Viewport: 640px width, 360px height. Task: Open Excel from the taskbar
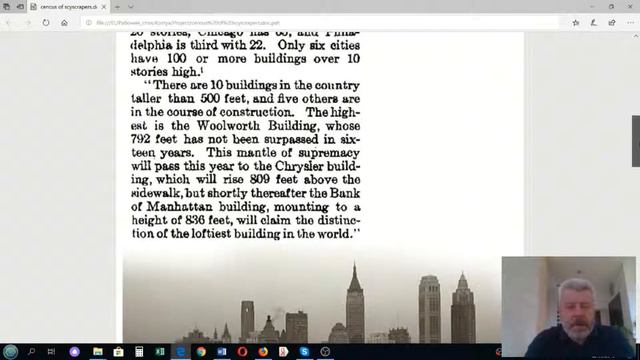point(160,351)
